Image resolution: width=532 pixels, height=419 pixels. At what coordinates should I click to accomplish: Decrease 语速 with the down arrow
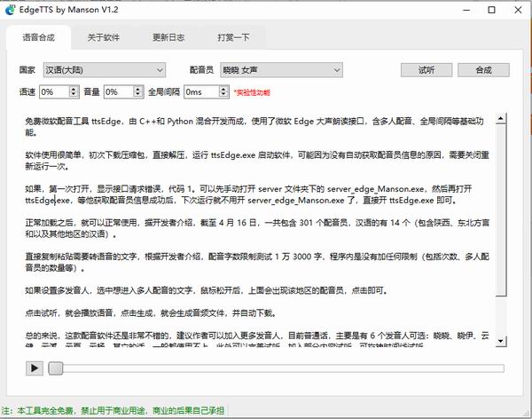click(74, 95)
